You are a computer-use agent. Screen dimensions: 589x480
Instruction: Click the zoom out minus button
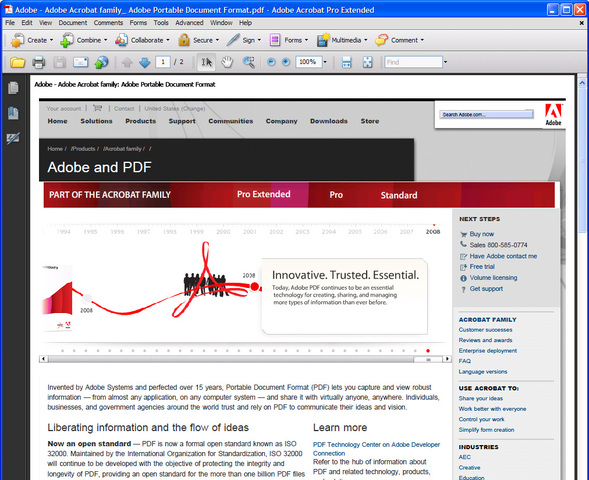coord(271,62)
